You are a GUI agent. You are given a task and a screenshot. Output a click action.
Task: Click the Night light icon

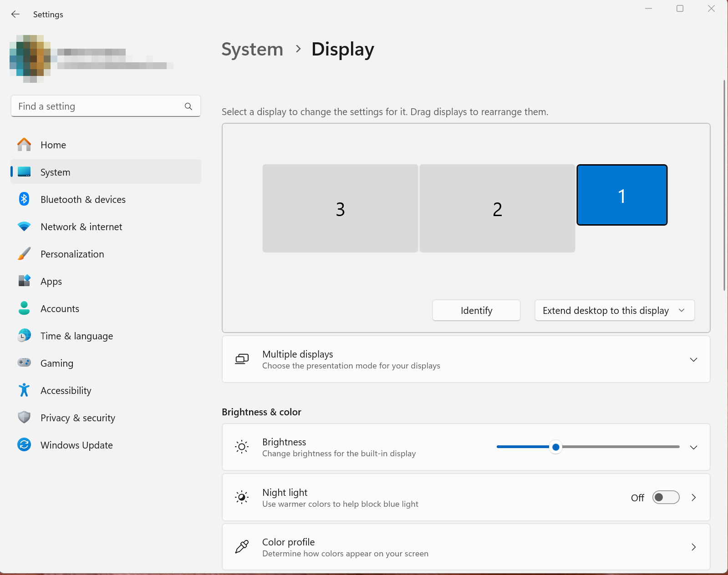[x=242, y=497]
